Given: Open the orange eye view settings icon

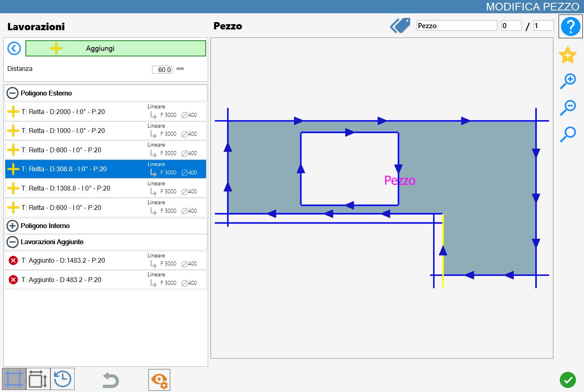Looking at the screenshot, I should point(159,380).
